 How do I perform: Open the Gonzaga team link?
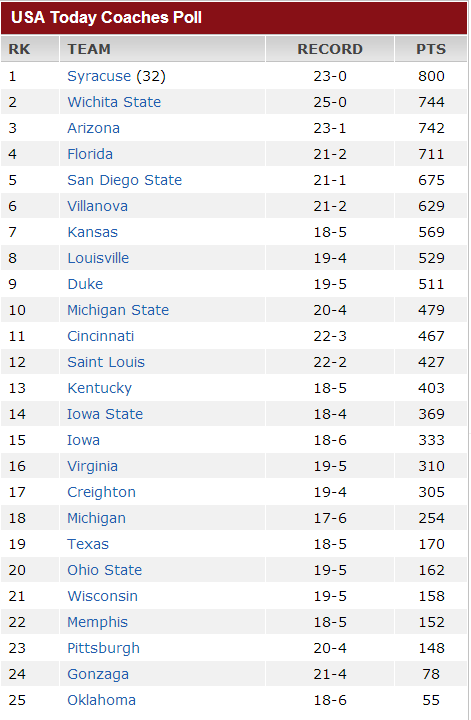(x=98, y=674)
